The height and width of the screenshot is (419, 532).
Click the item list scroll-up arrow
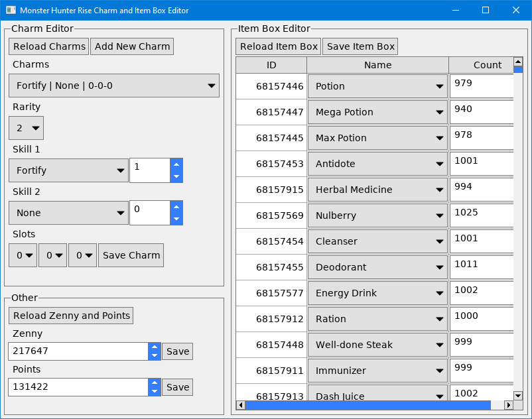(x=518, y=62)
